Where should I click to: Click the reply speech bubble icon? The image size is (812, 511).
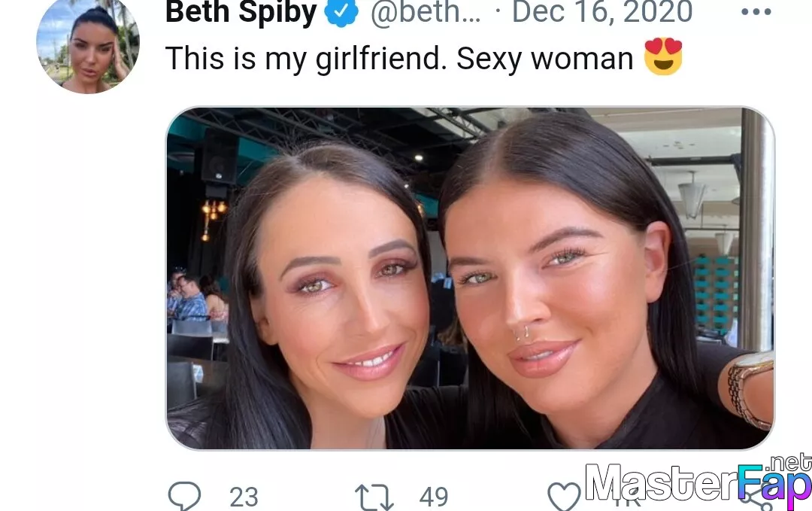click(184, 495)
